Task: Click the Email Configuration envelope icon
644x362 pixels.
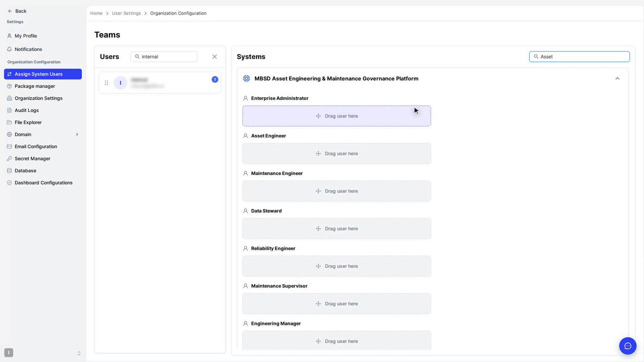Action: click(x=9, y=146)
